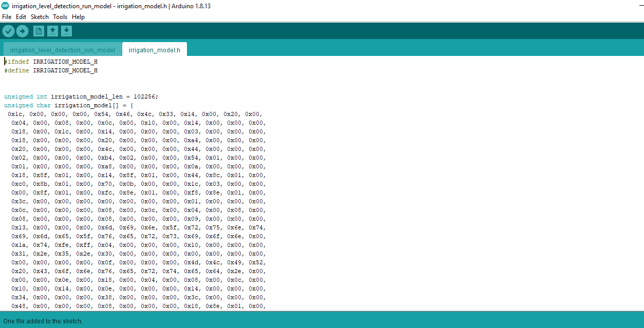
Task: Save sketch using the down-arrow icon
Action: click(x=66, y=31)
